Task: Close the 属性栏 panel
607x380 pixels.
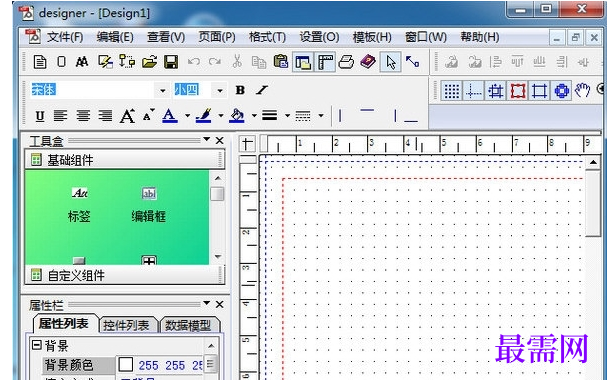Action: tap(219, 305)
